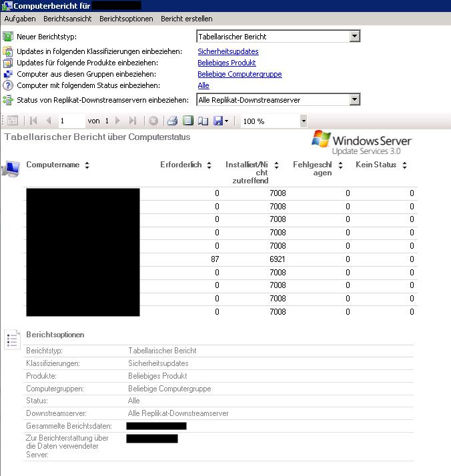Click the Kein Status column header text

tap(376, 165)
